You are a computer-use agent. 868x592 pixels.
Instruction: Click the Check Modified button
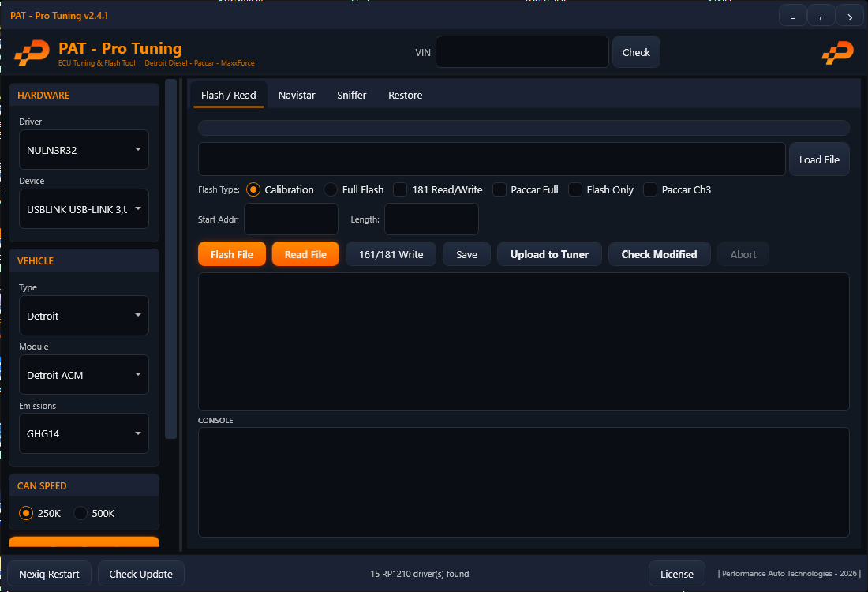click(660, 254)
